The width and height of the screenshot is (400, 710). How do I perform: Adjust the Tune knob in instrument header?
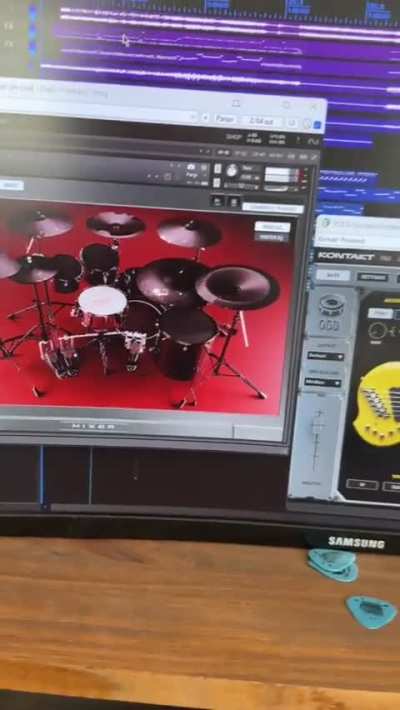tap(232, 171)
